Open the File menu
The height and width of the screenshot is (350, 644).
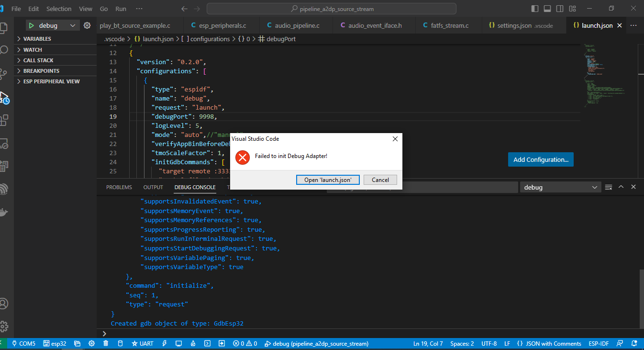point(16,9)
